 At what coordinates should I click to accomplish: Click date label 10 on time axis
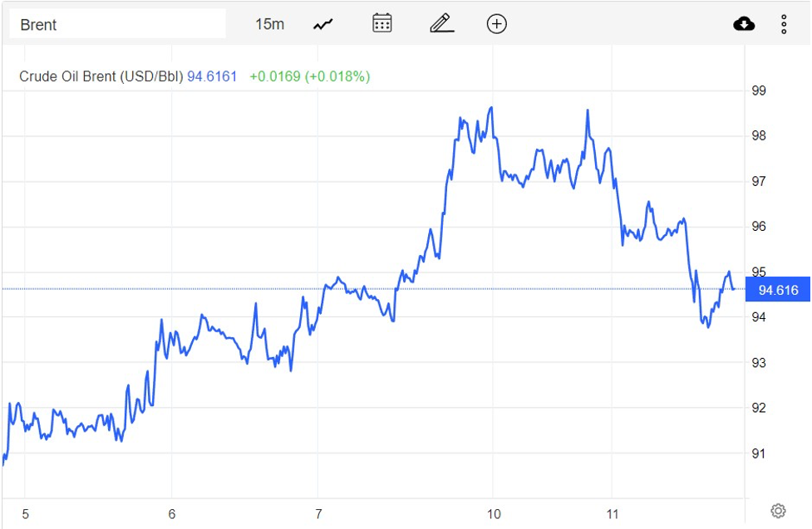(494, 514)
